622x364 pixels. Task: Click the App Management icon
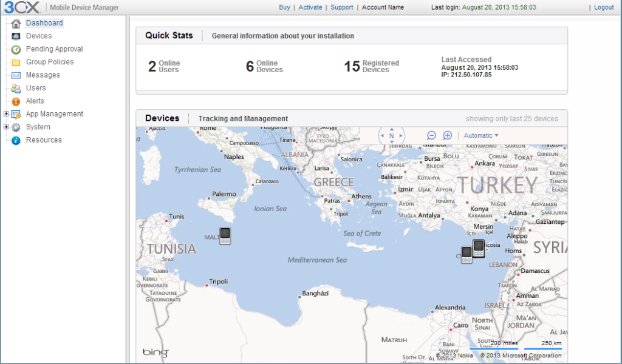click(16, 115)
